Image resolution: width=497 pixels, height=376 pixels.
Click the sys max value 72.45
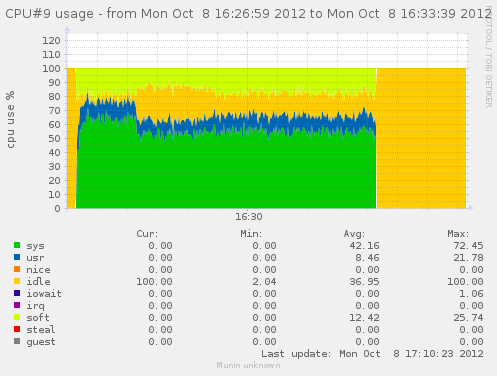point(468,246)
